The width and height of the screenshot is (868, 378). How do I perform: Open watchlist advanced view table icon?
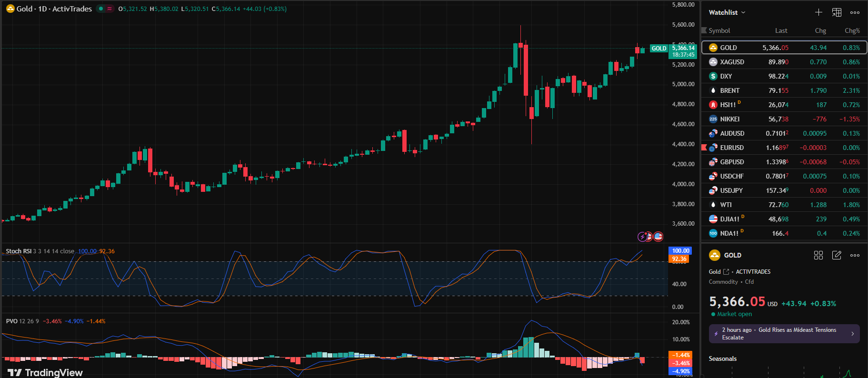pos(837,12)
